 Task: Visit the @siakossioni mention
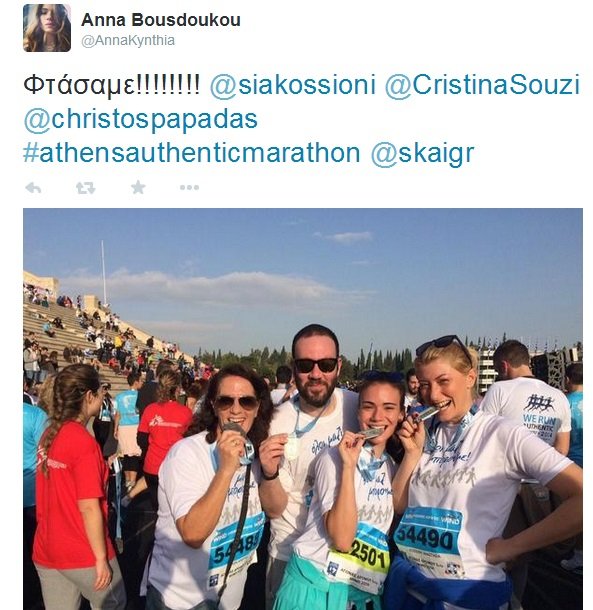coord(293,85)
